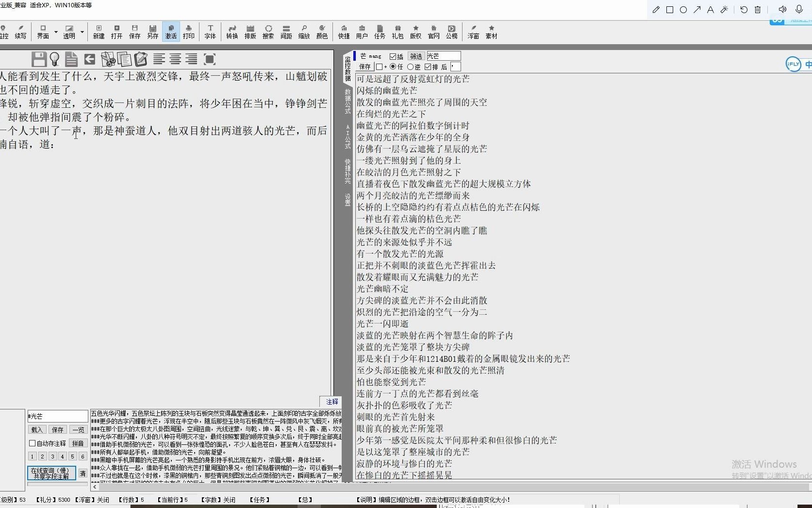Screen dimensions: 812x508
Task: Click the 续写 toolbar icon
Action: [20, 32]
